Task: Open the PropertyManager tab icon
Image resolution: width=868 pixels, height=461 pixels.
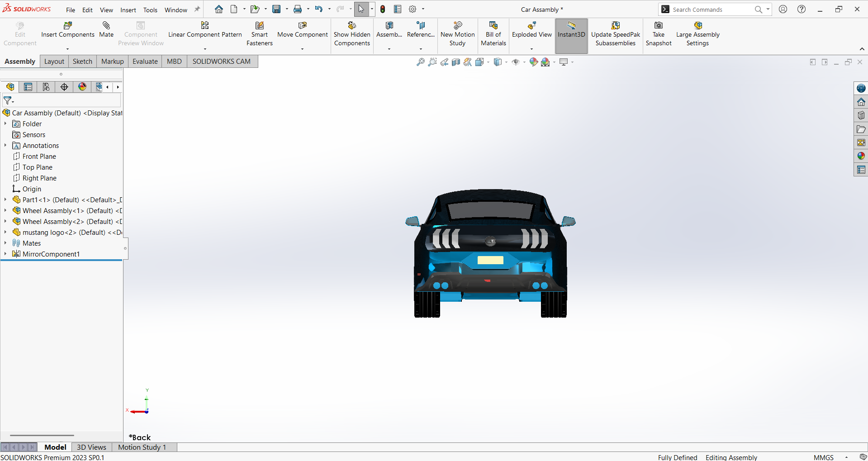Action: [28, 87]
